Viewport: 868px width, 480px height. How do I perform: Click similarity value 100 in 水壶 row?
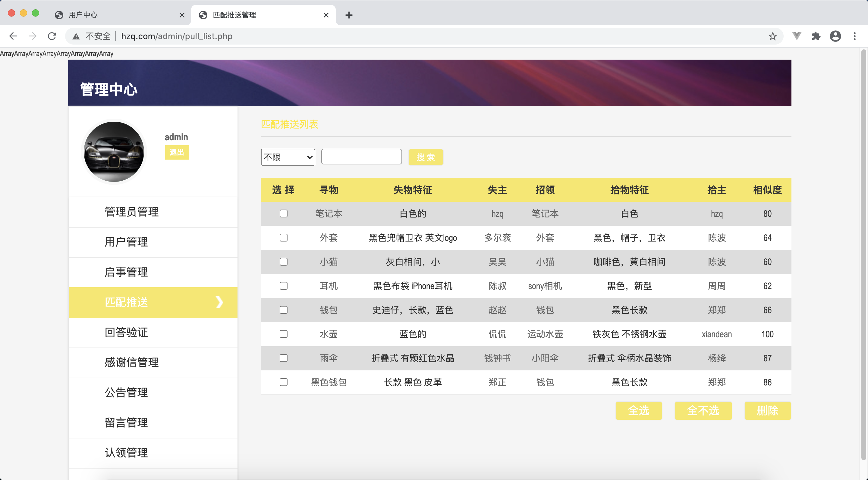[767, 334]
